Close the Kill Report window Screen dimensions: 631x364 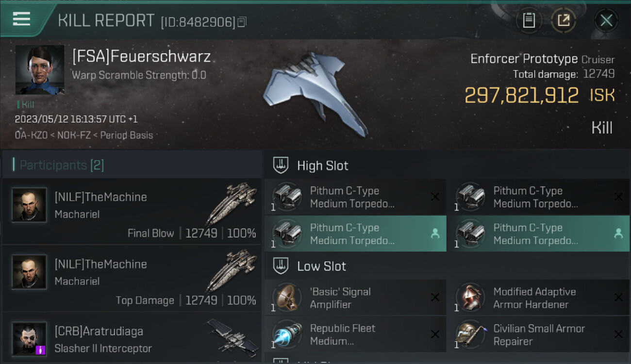[x=606, y=20]
